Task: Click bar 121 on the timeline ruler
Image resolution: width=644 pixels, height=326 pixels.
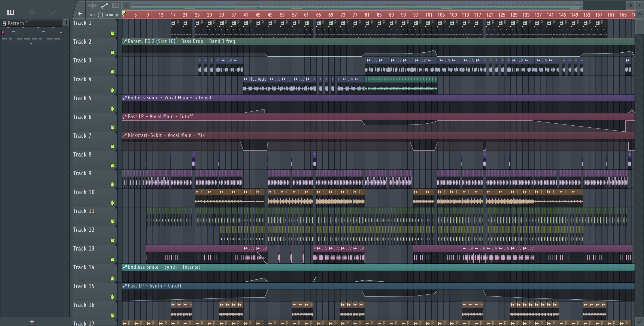Action: [x=489, y=15]
